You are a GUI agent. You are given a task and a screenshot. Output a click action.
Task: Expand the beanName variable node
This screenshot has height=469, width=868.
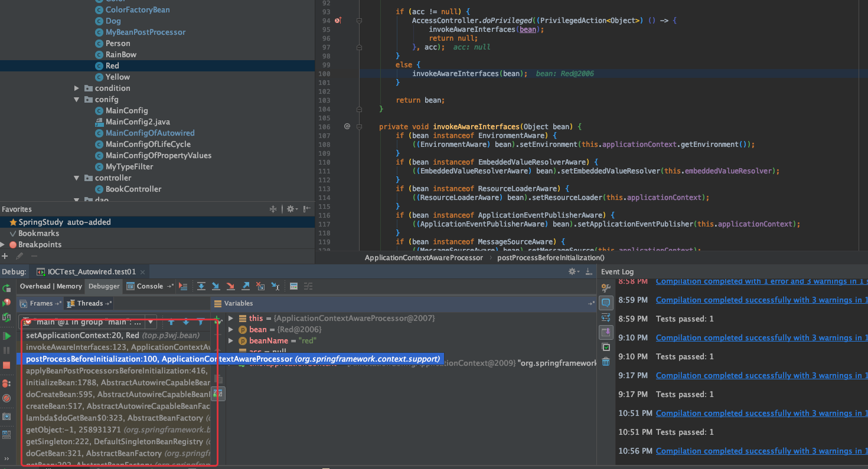[231, 340]
